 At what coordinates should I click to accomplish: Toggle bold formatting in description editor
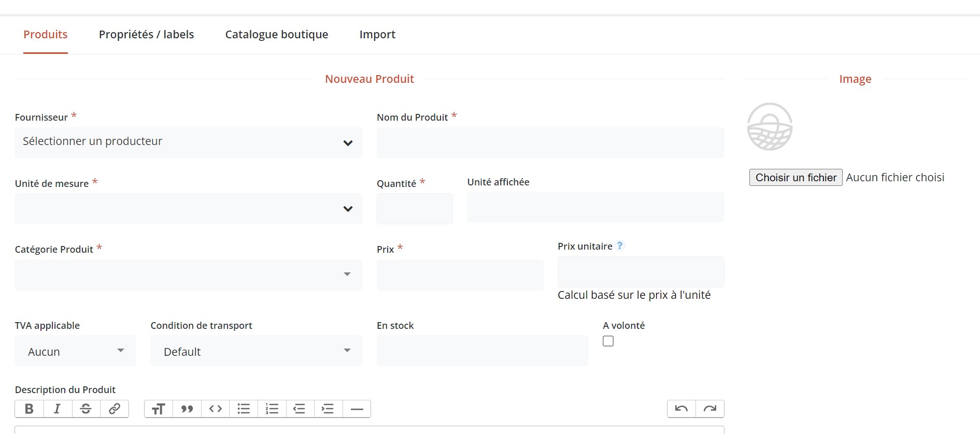tap(29, 409)
